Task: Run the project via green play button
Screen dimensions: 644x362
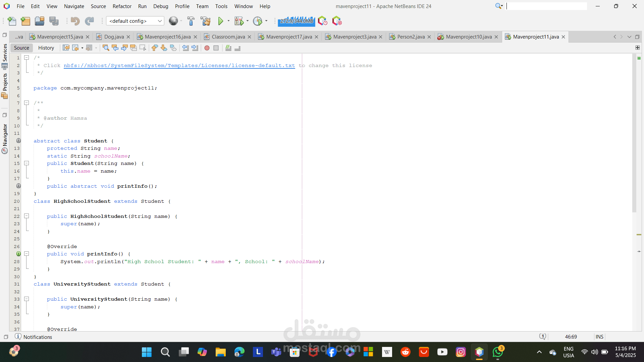Action: (220, 21)
